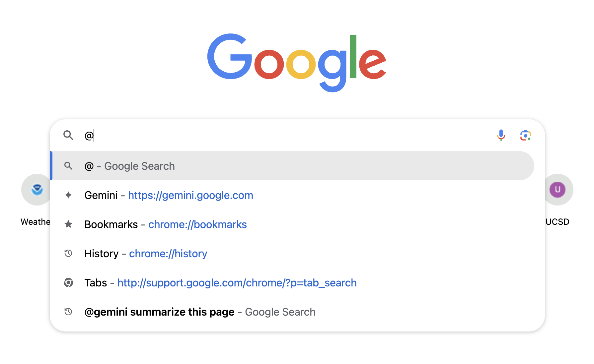This screenshot has width=594, height=364.
Task: Navigate to chrome://bookmarks from the suggestion
Action: 197,224
